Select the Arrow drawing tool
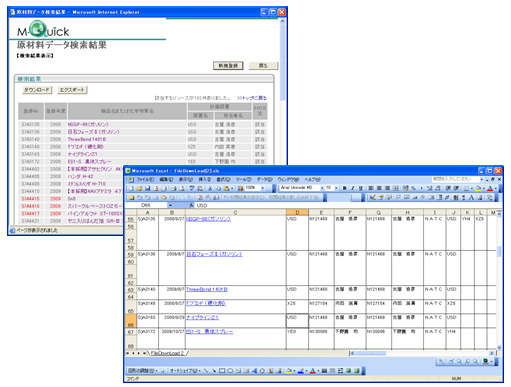 (x=214, y=370)
